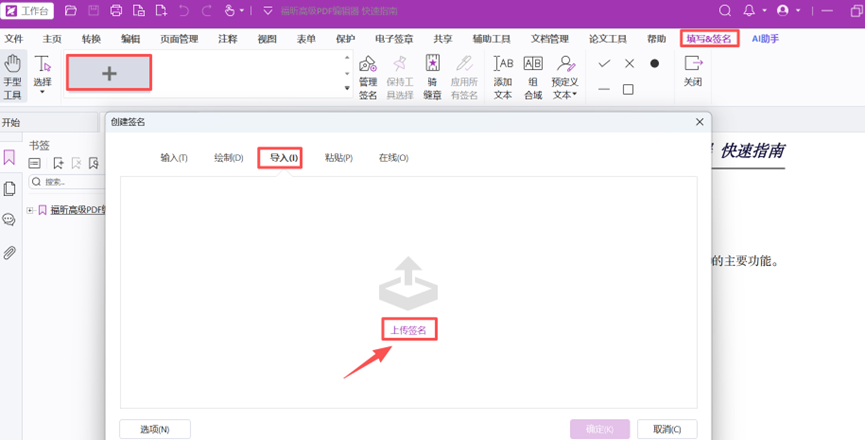Click the Manage Signatures (管理签名) icon

[x=368, y=75]
